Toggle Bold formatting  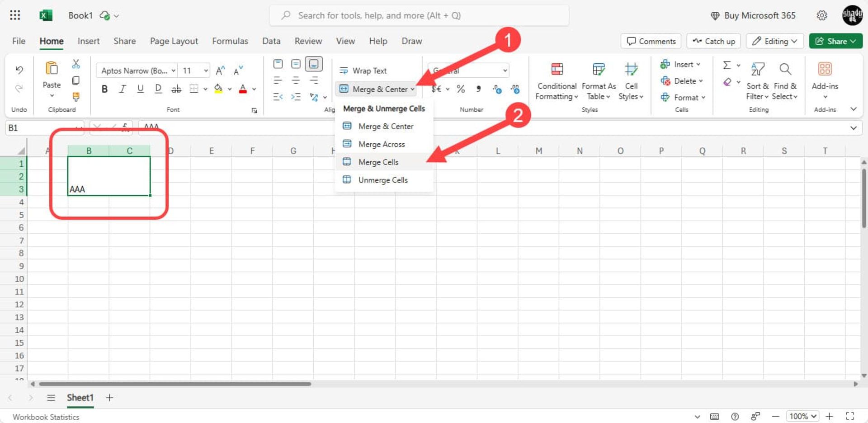104,89
